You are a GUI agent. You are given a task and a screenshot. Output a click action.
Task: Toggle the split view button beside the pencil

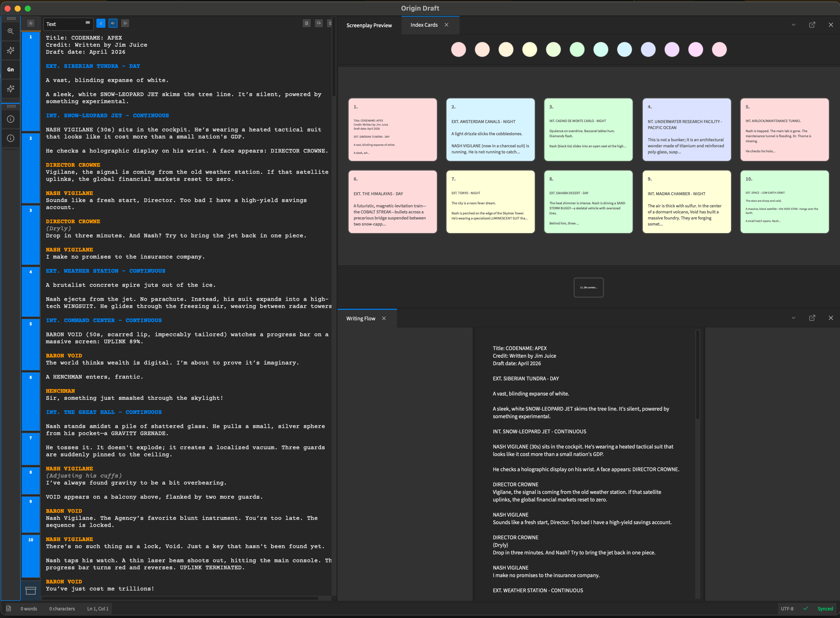tap(113, 23)
